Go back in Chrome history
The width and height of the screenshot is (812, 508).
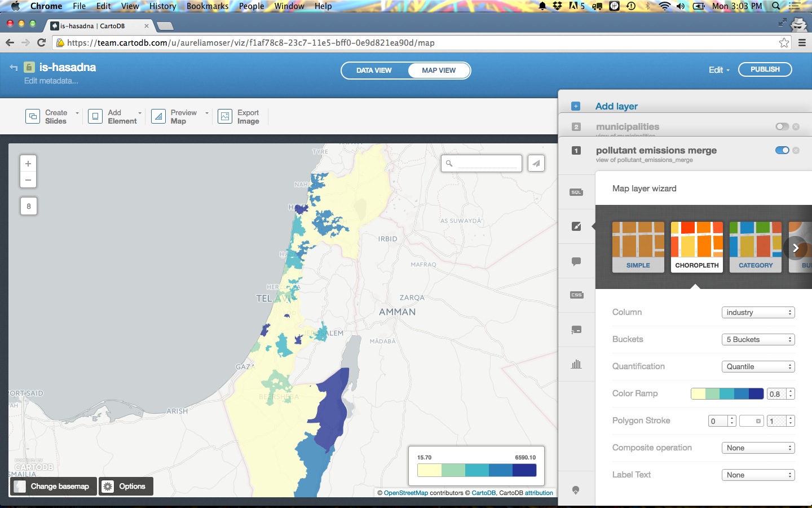coord(10,43)
